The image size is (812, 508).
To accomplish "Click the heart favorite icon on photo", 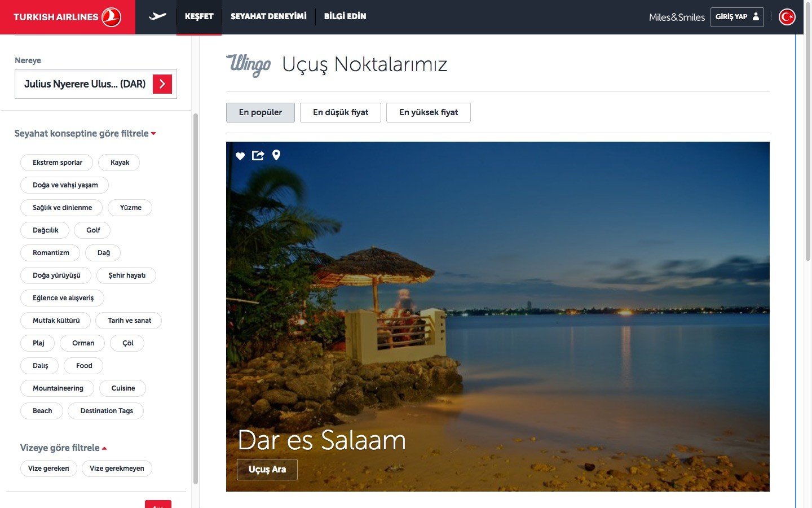I will (x=240, y=156).
